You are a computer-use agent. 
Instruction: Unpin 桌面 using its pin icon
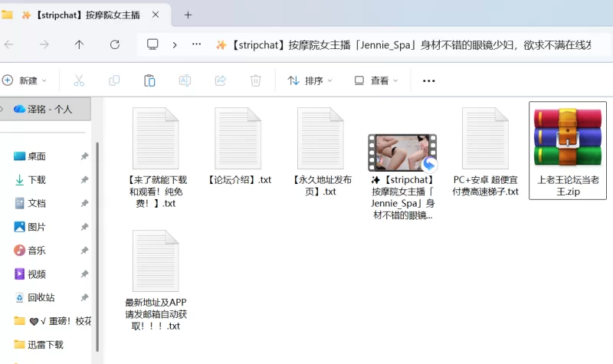point(84,156)
